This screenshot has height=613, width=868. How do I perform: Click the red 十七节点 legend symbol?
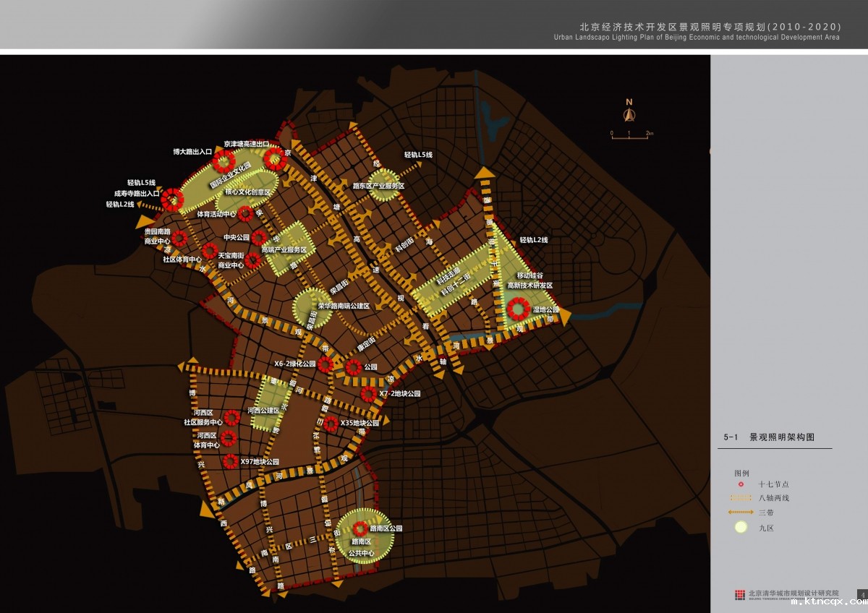741,484
